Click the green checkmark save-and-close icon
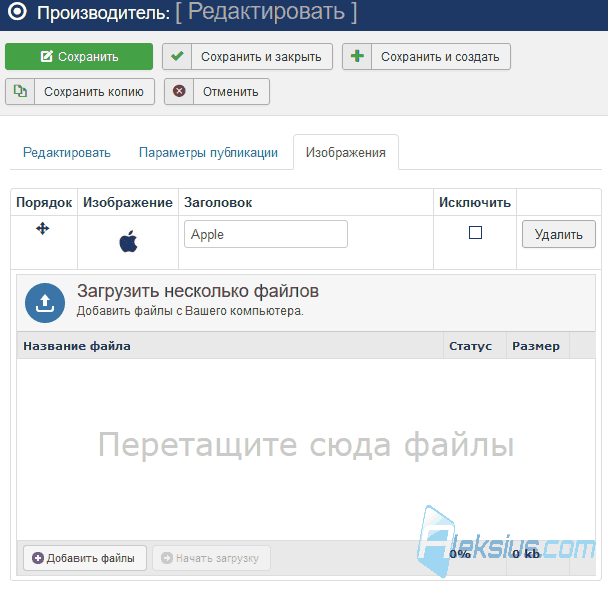 point(177,57)
